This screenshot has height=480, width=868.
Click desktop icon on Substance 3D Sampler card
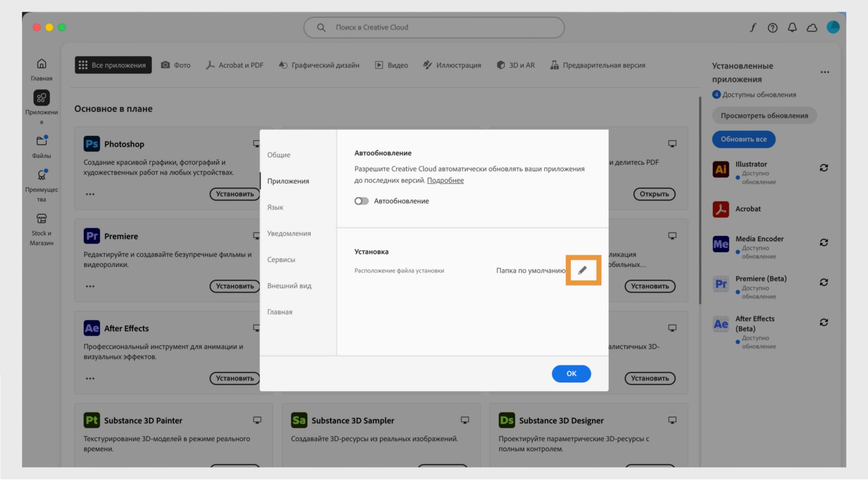click(465, 420)
